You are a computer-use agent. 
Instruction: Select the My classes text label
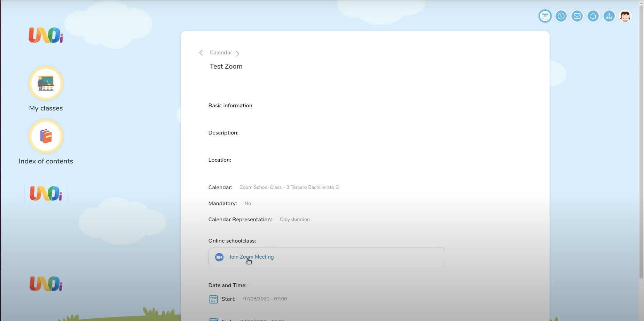coord(46,108)
